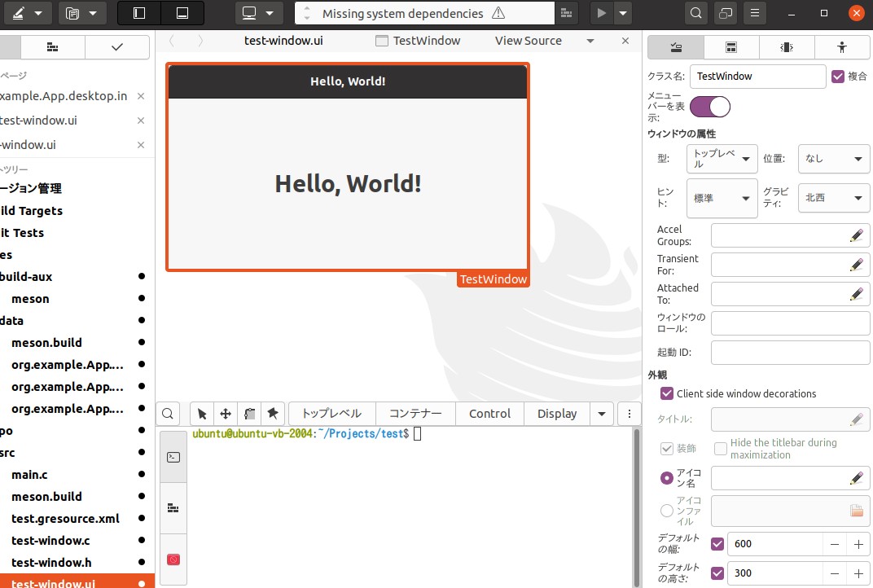Select the pointer selection tool in Glade
This screenshot has height=588, width=873.
pos(201,413)
